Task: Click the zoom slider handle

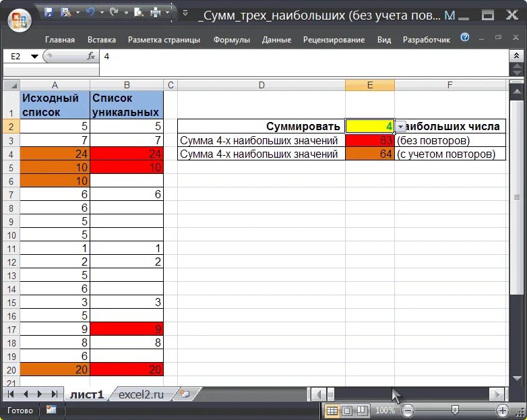Action: (x=455, y=410)
